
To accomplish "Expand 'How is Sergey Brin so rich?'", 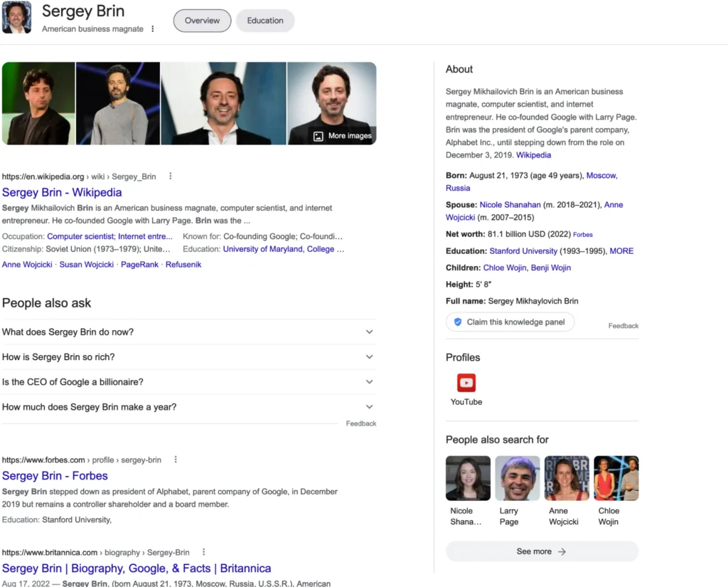I will pyautogui.click(x=189, y=357).
